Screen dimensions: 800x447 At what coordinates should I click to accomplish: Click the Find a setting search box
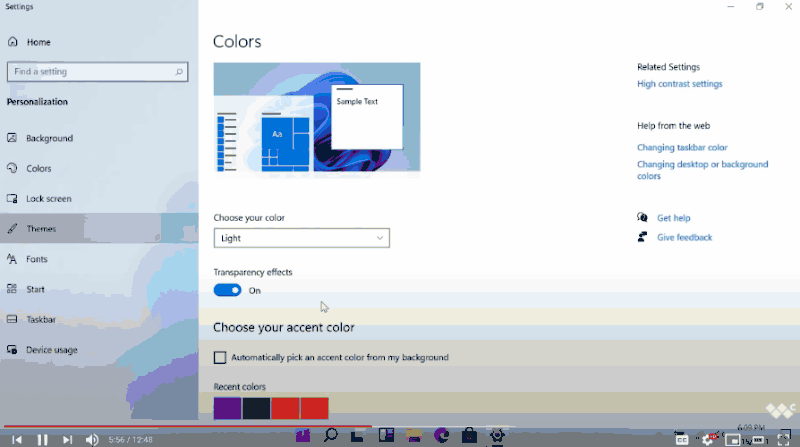pyautogui.click(x=97, y=72)
